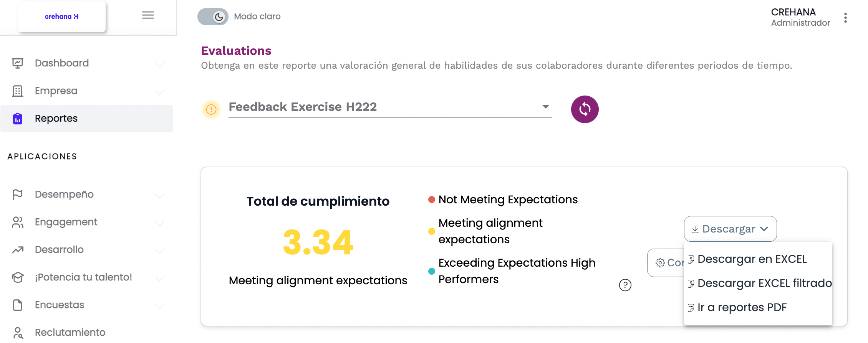The width and height of the screenshot is (868, 343).
Task: Toggle the Not Meeting Expectations legend dot
Action: point(432,200)
